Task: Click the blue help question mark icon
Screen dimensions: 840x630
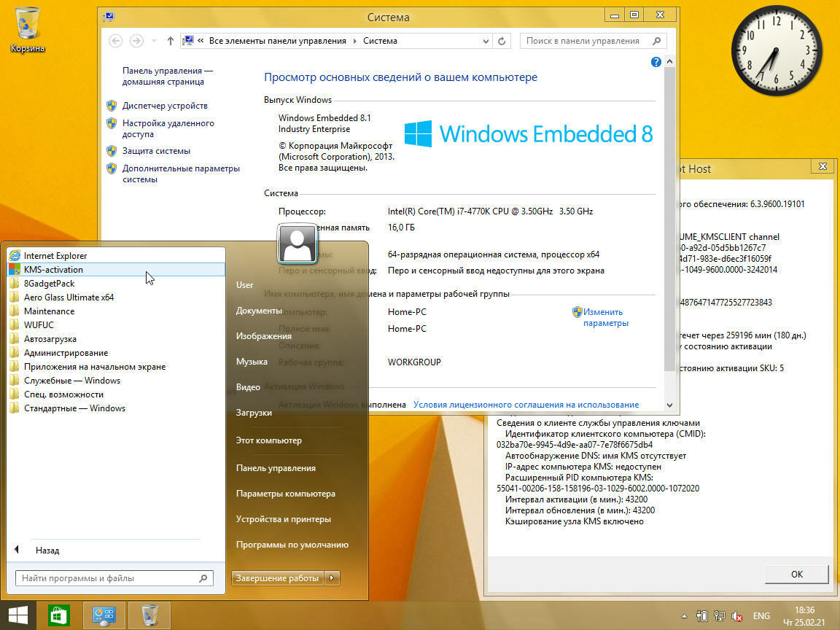Action: pos(656,63)
